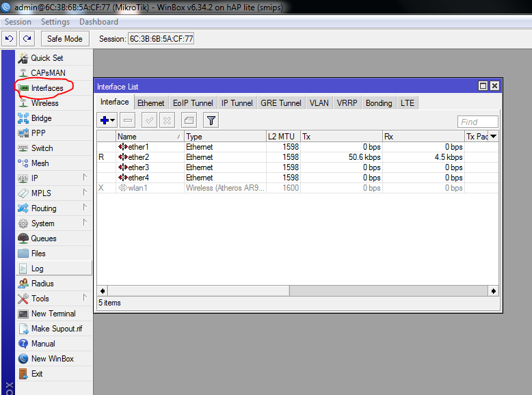This screenshot has height=395, width=532.
Task: Open Mesh menu icon
Action: coord(23,163)
